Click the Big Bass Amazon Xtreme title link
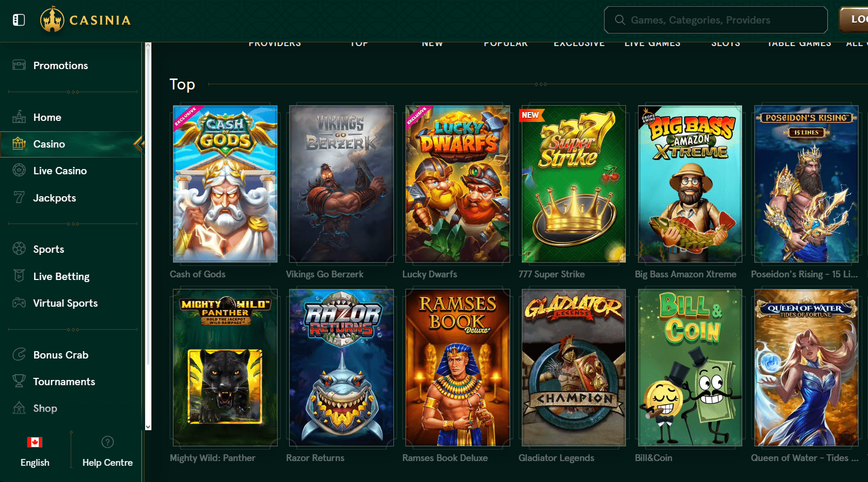Viewport: 868px width, 482px height. tap(685, 274)
